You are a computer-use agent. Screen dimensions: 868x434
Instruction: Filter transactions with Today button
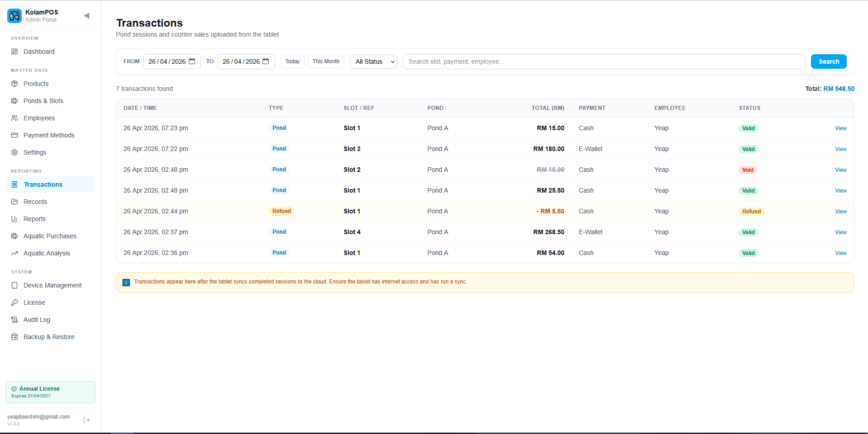(x=292, y=61)
